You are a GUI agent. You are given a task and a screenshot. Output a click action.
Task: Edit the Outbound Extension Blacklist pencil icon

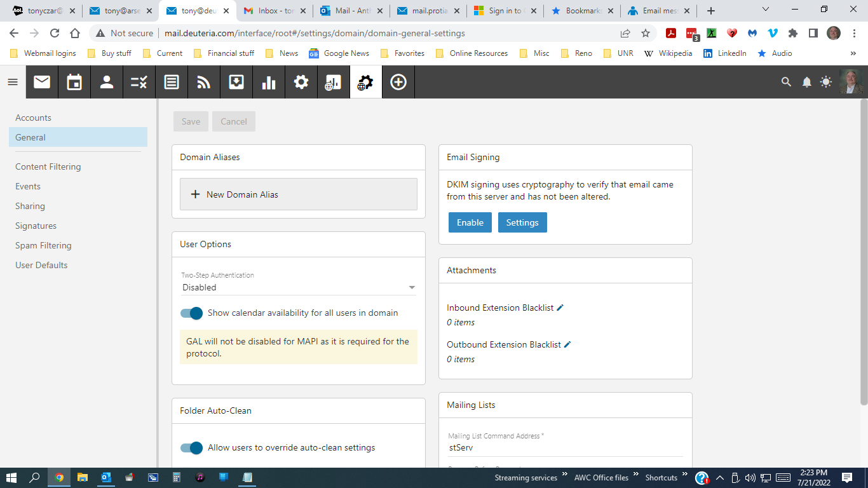point(567,344)
